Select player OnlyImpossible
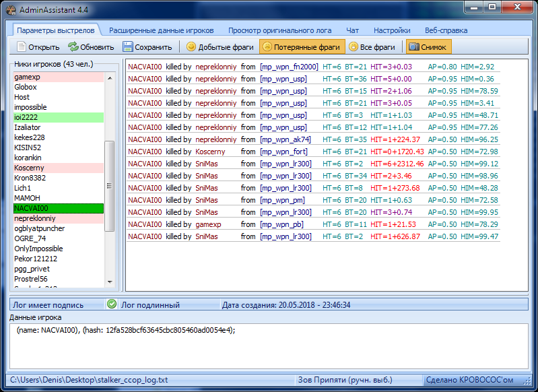Image resolution: width=538 pixels, height=392 pixels. pos(59,249)
